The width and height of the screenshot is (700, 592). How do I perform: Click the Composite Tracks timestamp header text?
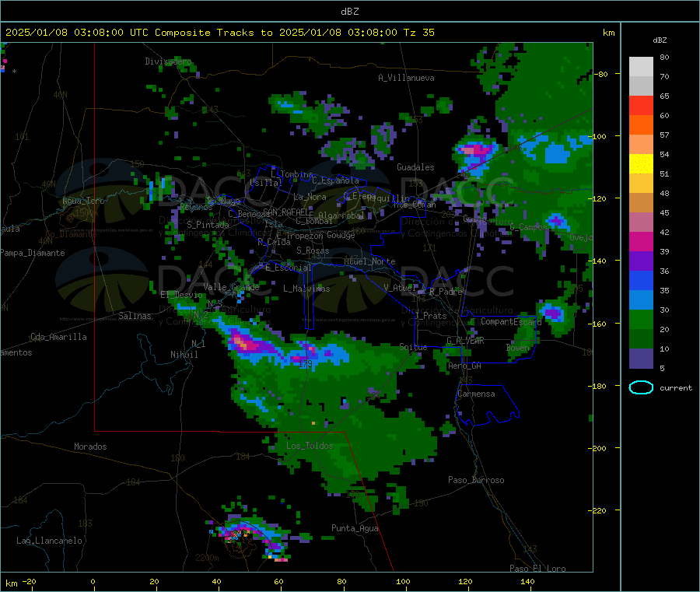click(x=219, y=33)
